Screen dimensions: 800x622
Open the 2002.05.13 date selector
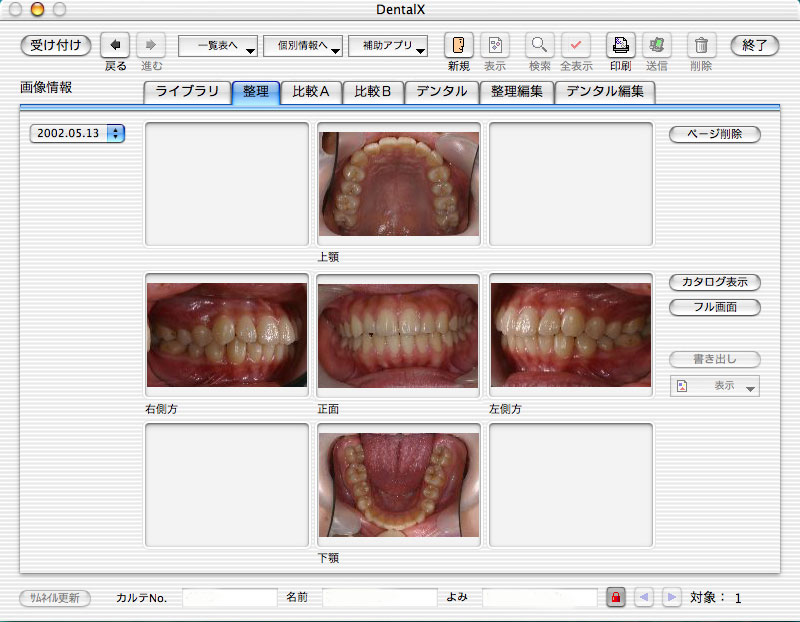pyautogui.click(x=77, y=133)
